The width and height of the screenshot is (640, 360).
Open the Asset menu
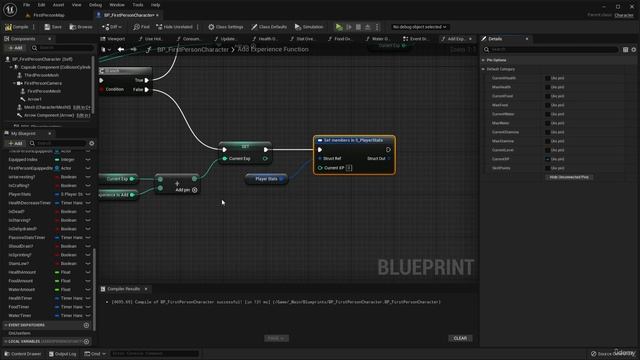pyautogui.click(x=58, y=5)
